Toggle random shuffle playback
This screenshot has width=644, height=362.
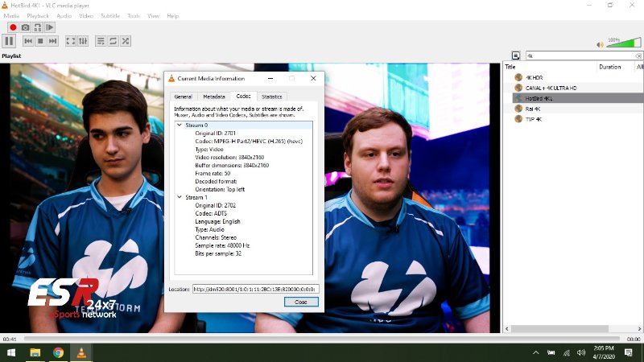126,41
